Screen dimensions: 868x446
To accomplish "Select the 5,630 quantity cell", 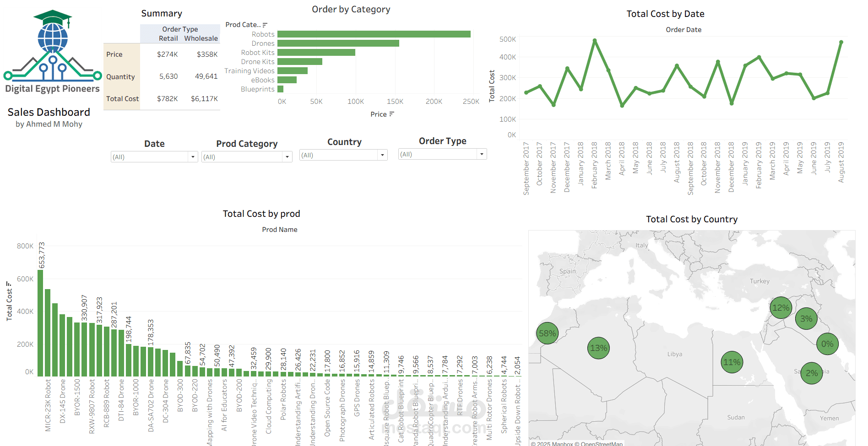I will tap(168, 76).
